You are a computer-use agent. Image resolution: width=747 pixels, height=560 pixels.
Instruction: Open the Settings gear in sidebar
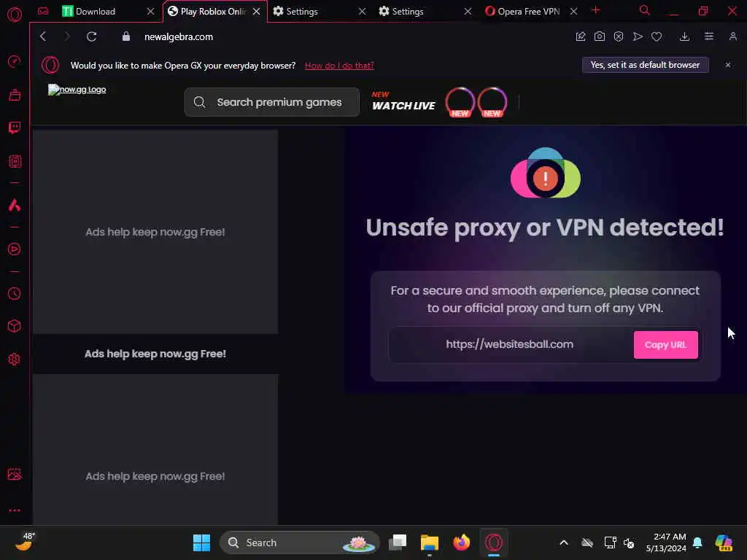coord(15,359)
